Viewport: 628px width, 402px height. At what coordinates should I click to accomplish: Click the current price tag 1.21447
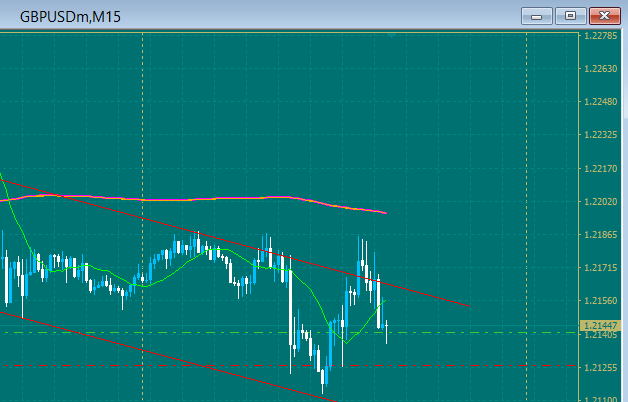click(x=603, y=326)
